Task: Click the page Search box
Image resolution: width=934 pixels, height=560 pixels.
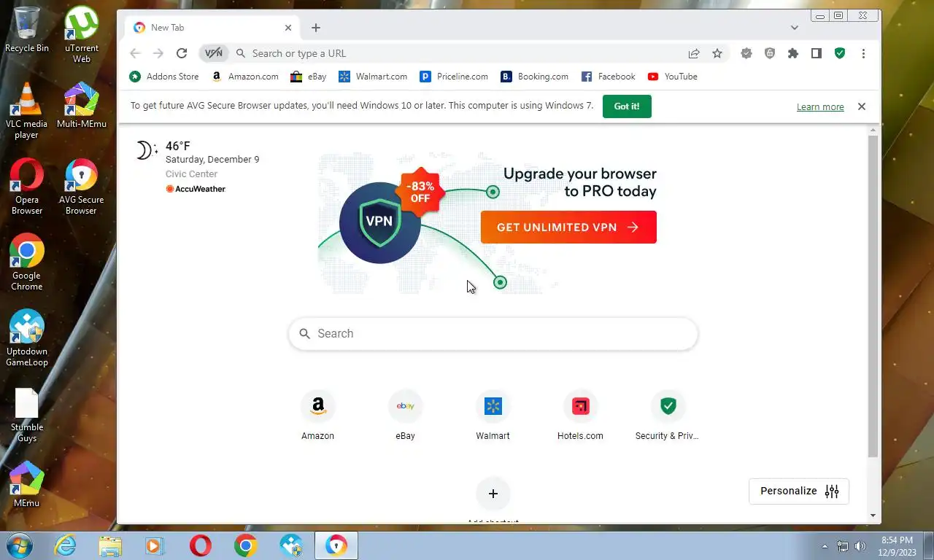Action: coord(493,334)
